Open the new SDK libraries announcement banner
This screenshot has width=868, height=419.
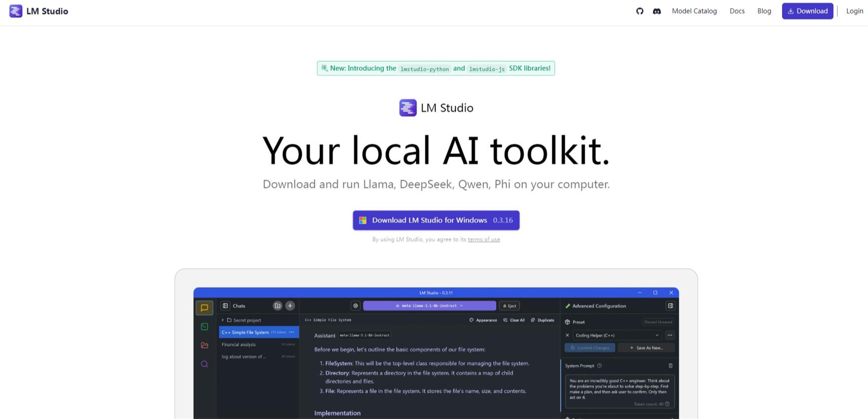pos(436,68)
